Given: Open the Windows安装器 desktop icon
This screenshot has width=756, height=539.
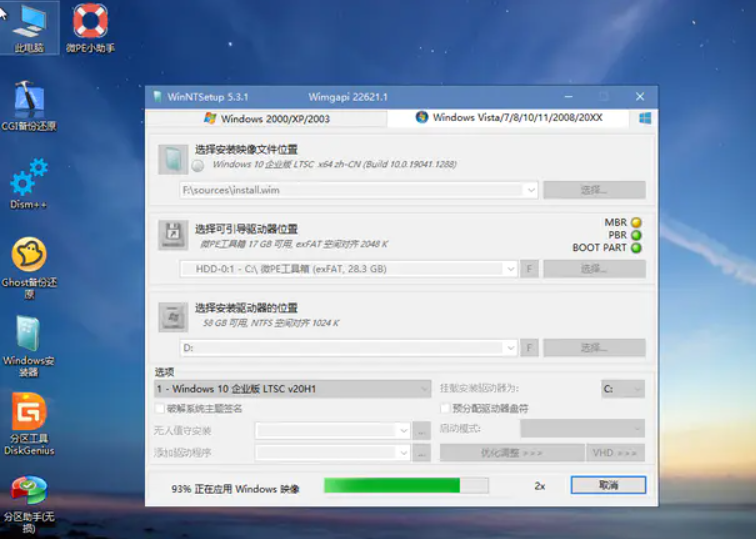Looking at the screenshot, I should (29, 346).
